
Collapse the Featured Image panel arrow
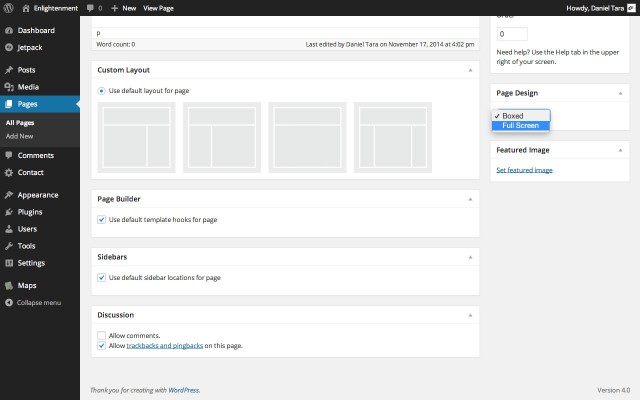pyautogui.click(x=620, y=150)
